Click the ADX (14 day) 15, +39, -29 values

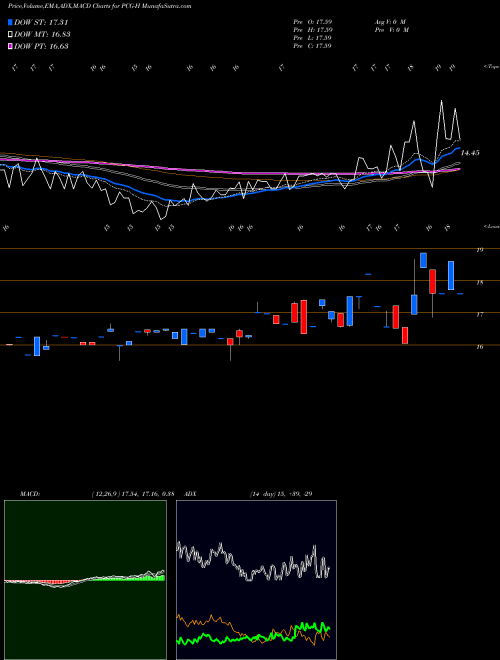tap(281, 494)
